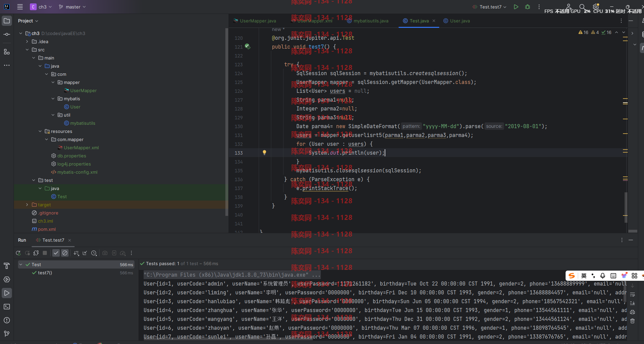Open the Build tool window hammer icon
Viewport: 644px width, 344px height.
[x=7, y=266]
